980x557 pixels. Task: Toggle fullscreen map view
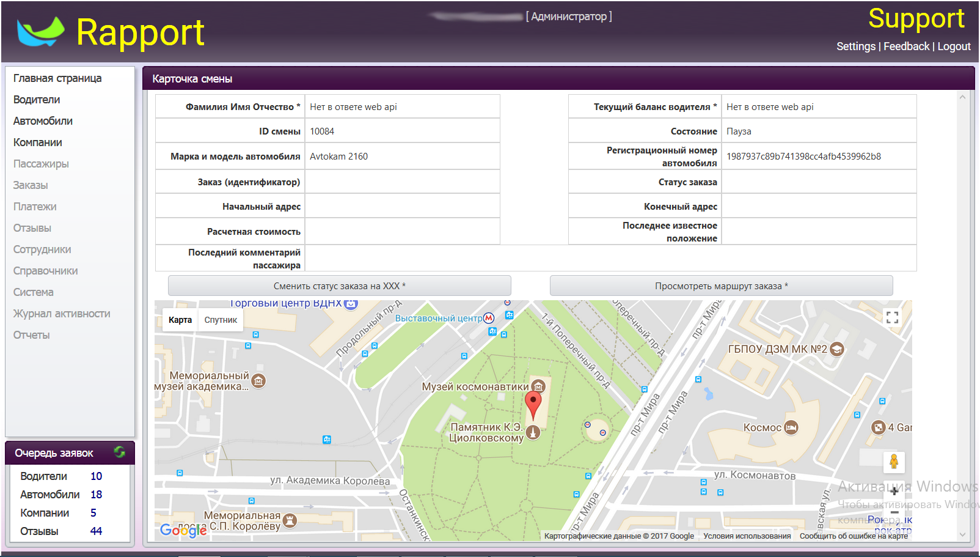click(892, 317)
